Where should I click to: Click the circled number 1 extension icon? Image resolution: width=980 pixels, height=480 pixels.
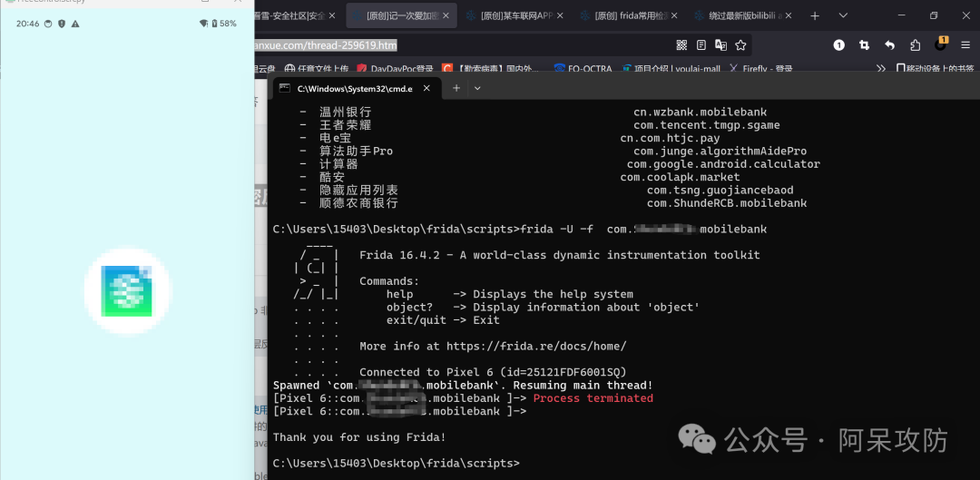[838, 45]
